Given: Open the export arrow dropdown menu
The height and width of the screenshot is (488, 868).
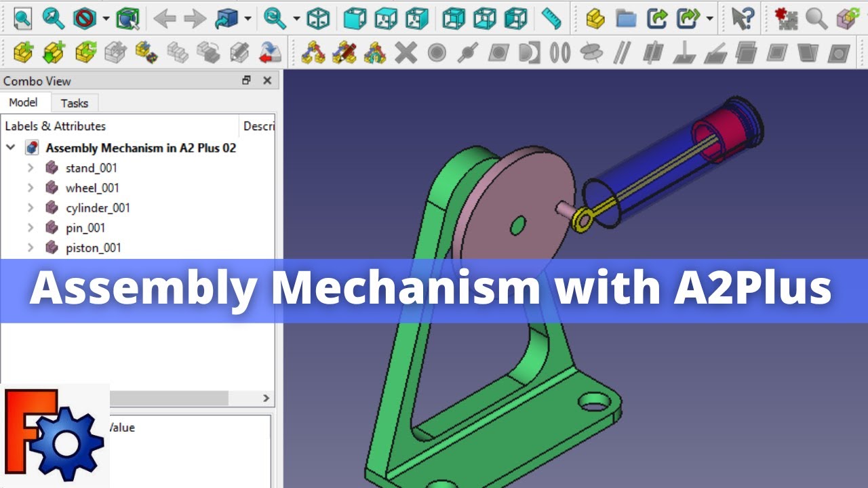Looking at the screenshot, I should (x=709, y=19).
